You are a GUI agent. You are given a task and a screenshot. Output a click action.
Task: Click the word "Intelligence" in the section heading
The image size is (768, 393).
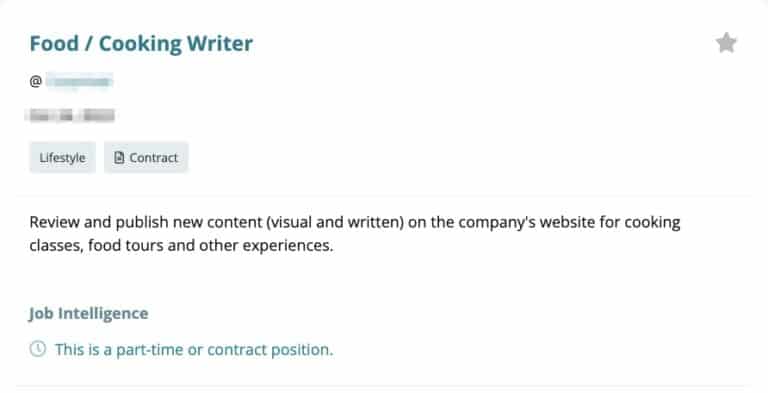pyautogui.click(x=103, y=313)
